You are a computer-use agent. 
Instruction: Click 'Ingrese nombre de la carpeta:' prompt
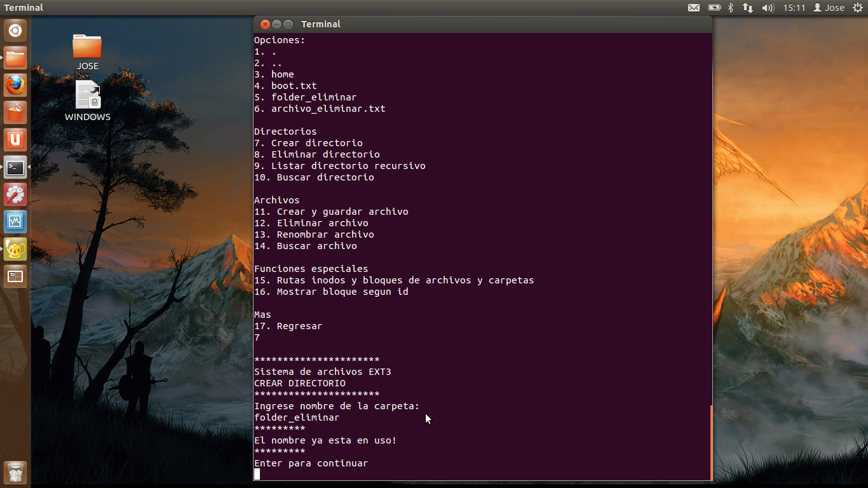coord(337,406)
